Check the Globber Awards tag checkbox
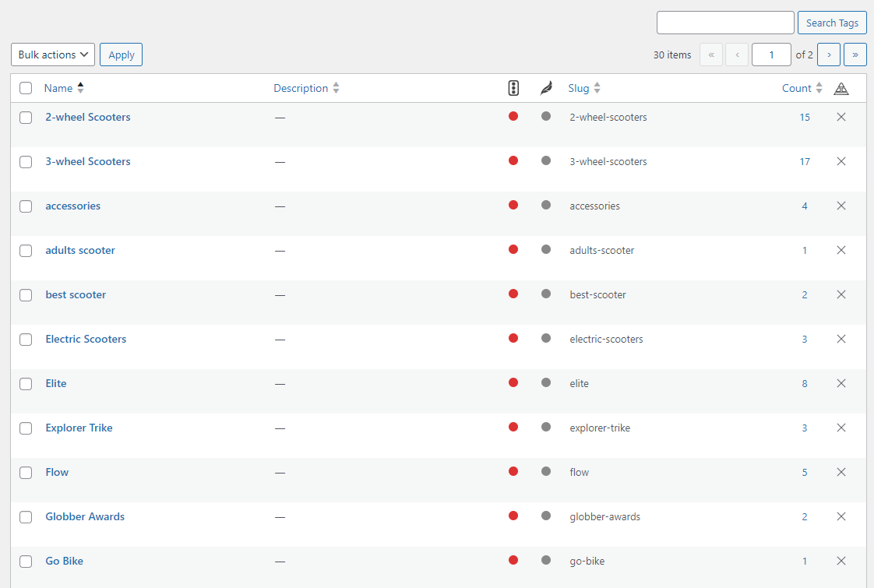874x588 pixels. click(26, 517)
